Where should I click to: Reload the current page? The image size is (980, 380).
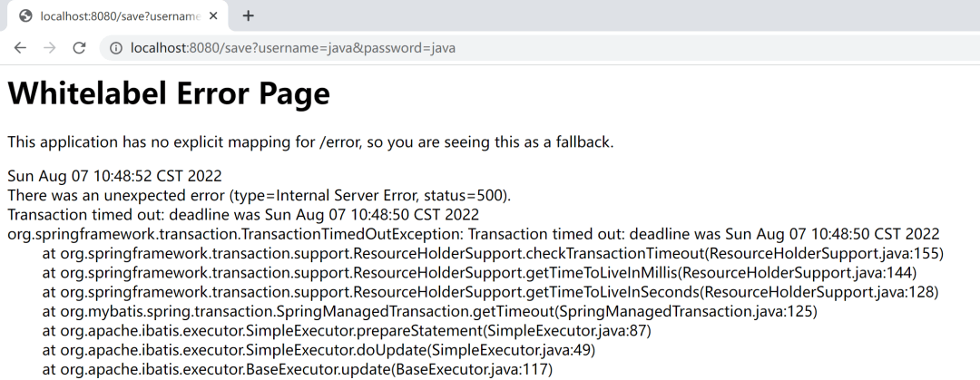click(79, 48)
